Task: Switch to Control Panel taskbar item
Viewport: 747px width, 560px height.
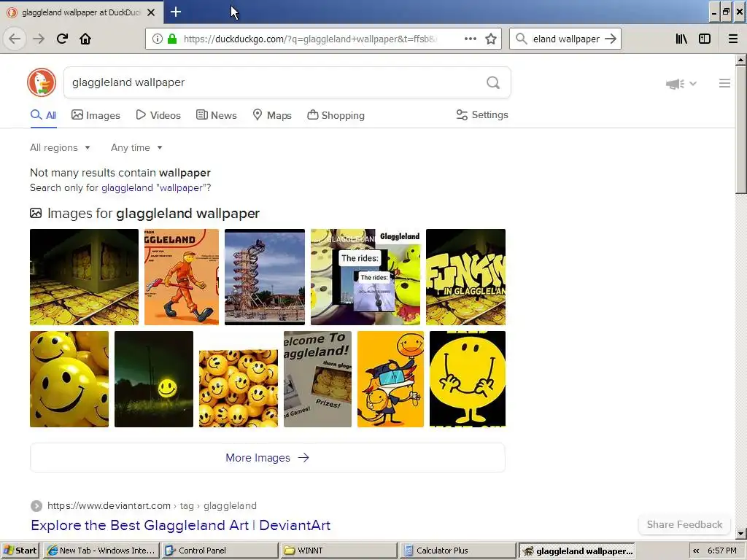Action: tap(220, 551)
